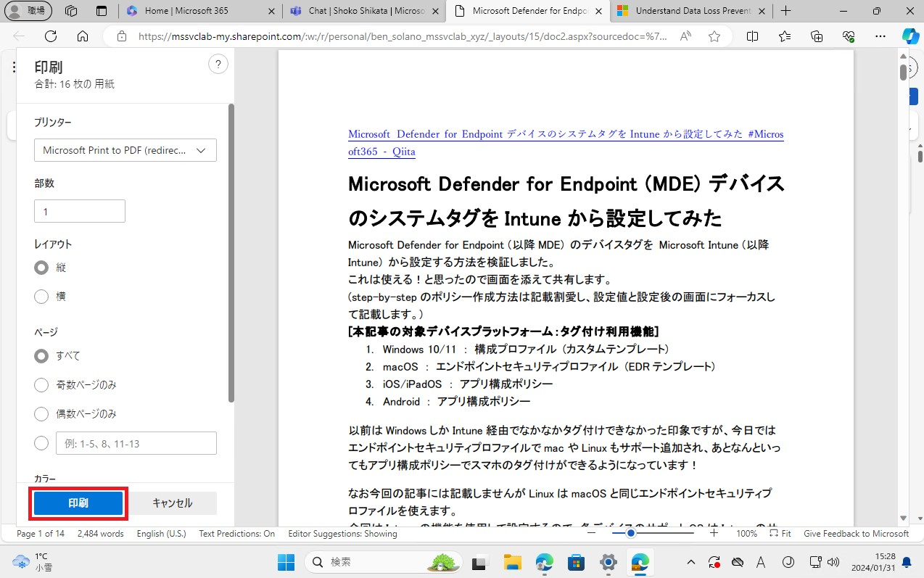The width and height of the screenshot is (924, 578).
Task: Click the 部数 copies input field
Action: [x=80, y=211]
